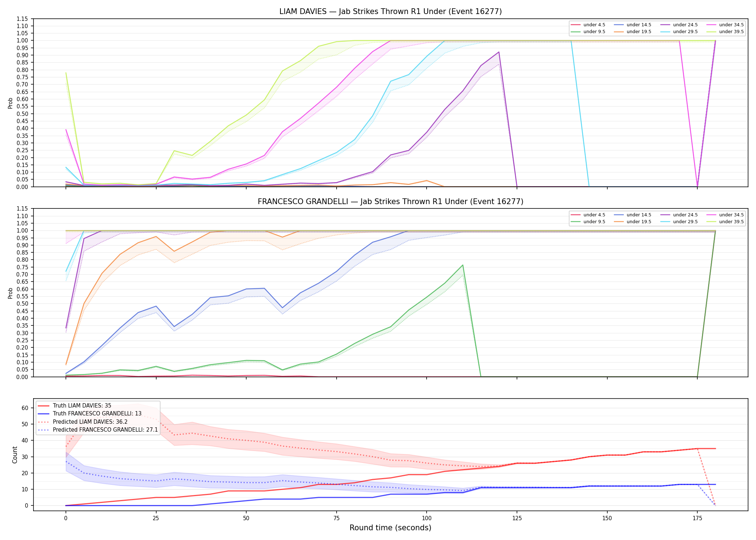Image resolution: width=756 pixels, height=540 pixels.
Task: Click the x-axis tick label 175
Action: point(697,518)
